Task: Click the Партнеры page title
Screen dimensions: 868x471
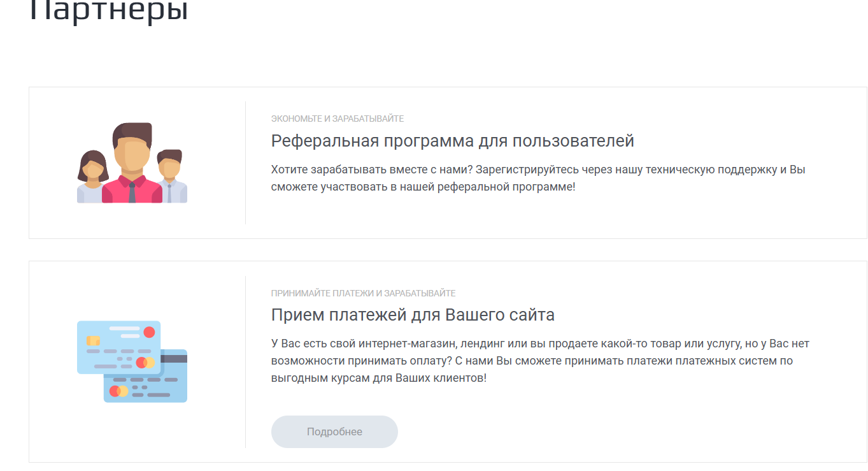Action: point(109,11)
